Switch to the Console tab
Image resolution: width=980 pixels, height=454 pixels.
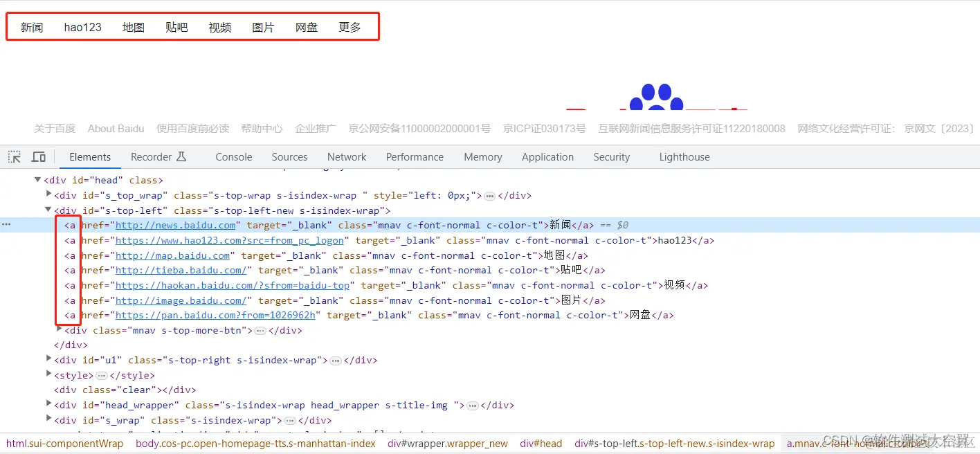tap(234, 157)
